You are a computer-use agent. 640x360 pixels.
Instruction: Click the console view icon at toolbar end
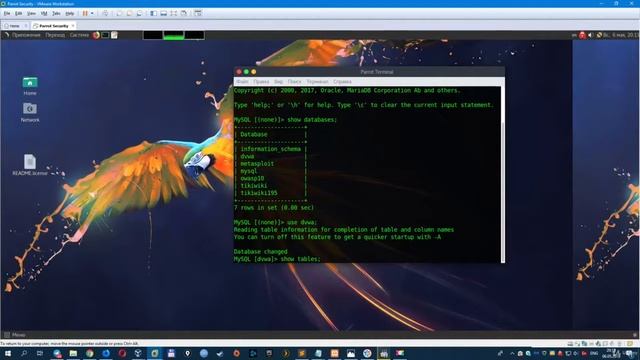(198, 13)
